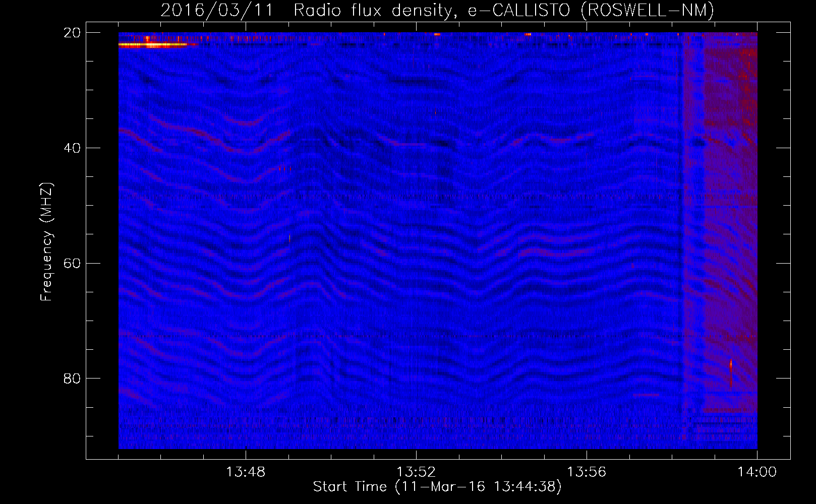Click the 'Start Time (11-Mar-16 13:44:38)' axis label

point(437,487)
